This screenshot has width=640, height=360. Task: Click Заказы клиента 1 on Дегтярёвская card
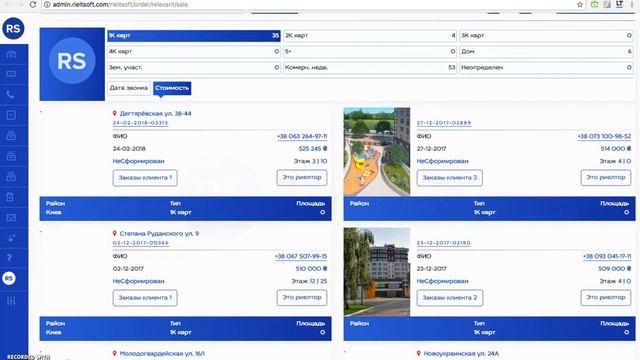(145, 178)
